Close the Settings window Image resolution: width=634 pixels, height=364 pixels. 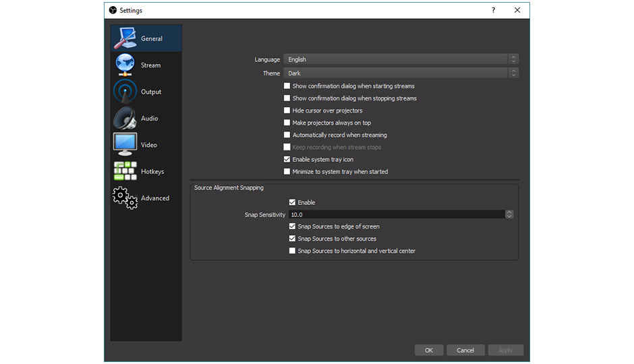point(517,10)
